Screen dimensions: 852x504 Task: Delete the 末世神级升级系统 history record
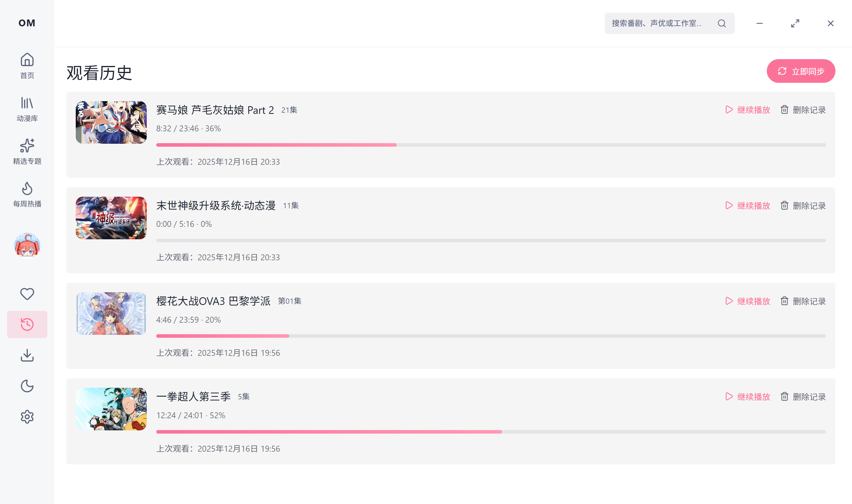(x=803, y=206)
